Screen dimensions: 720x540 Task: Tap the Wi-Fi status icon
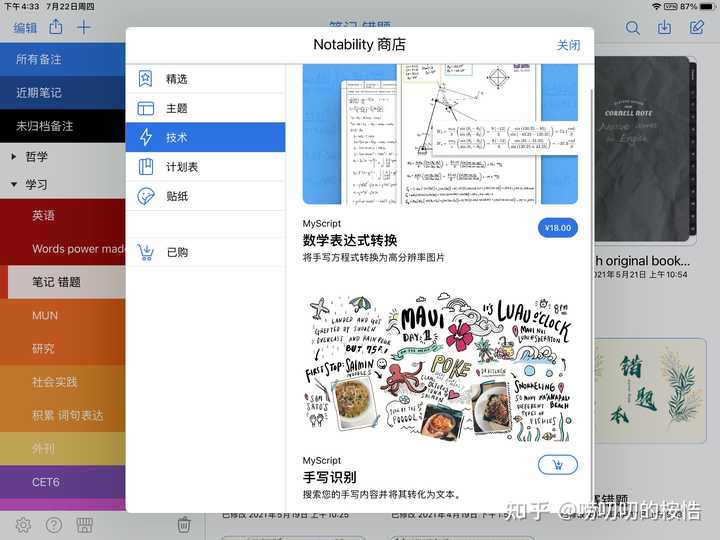pyautogui.click(x=657, y=6)
